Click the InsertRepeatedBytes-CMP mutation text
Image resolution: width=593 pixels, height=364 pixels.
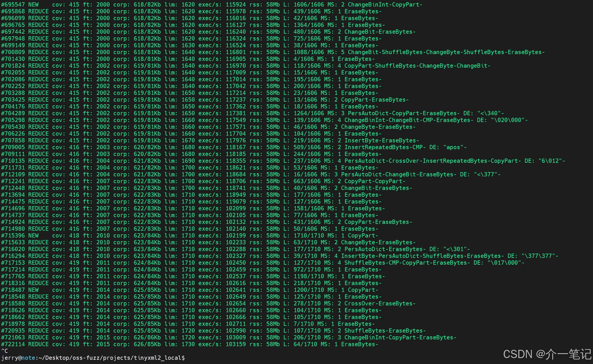coord(385,147)
